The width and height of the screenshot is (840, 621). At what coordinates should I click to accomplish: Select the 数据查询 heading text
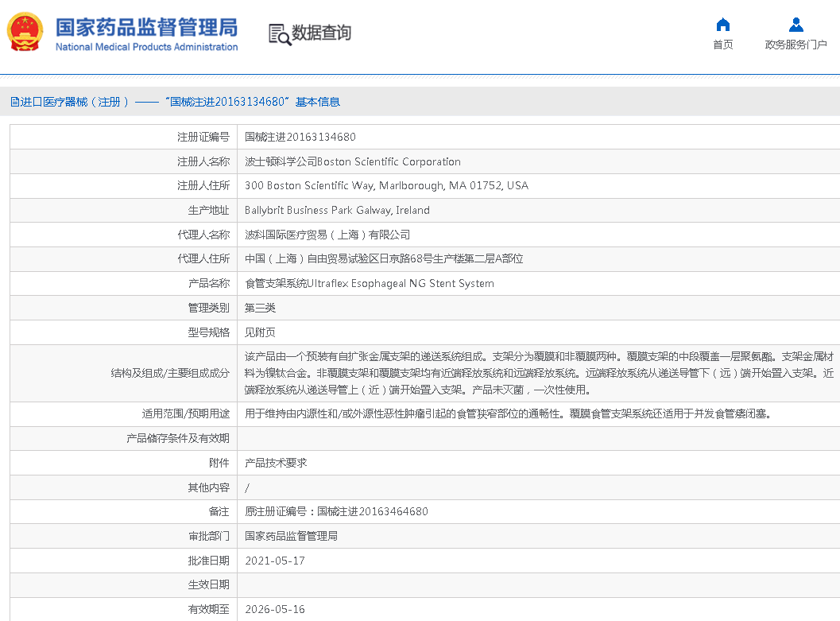(321, 33)
